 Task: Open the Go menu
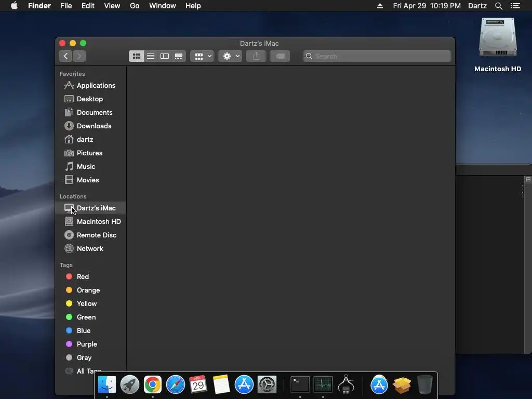point(135,6)
